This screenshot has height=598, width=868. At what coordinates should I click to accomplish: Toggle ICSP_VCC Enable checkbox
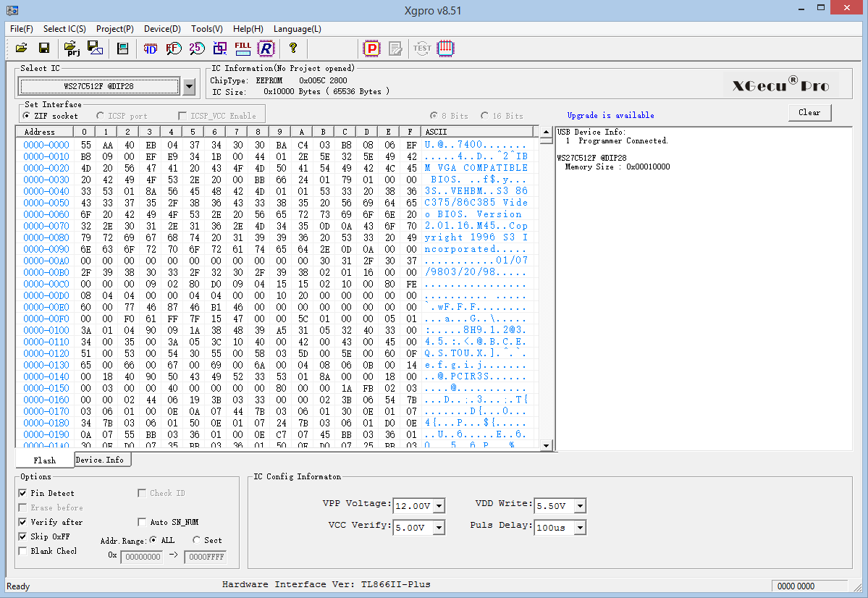coord(217,116)
